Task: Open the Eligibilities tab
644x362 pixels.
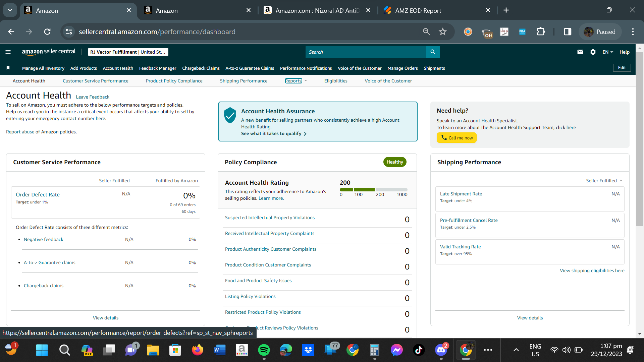Action: tap(336, 81)
